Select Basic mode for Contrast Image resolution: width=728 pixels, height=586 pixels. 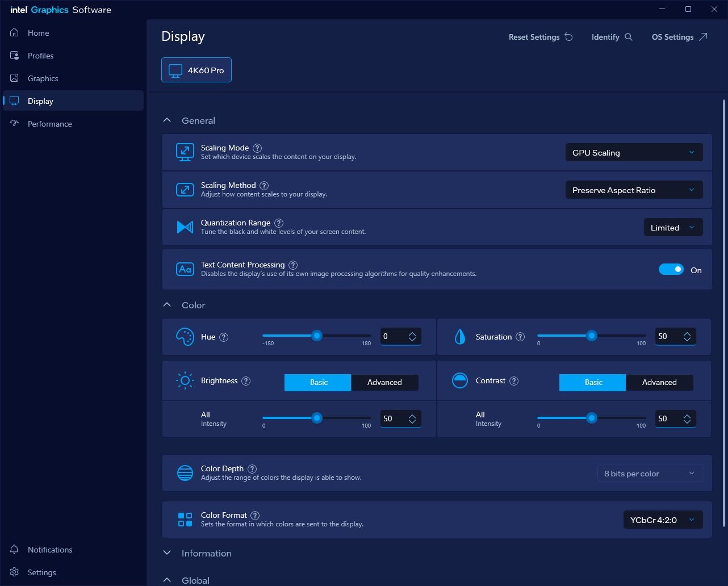(x=593, y=382)
